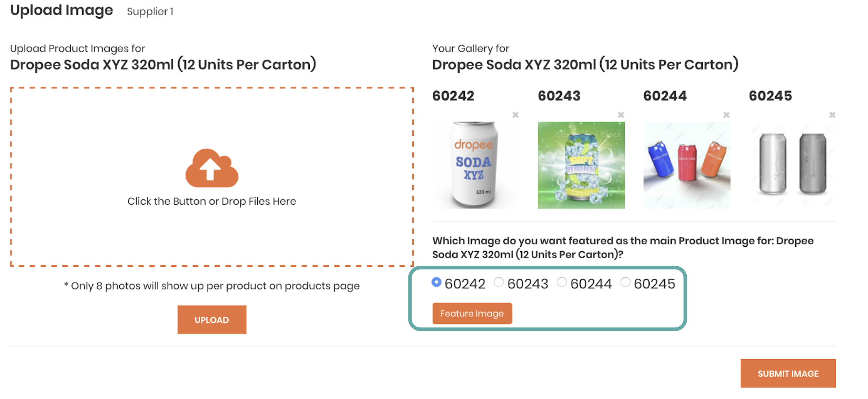The height and width of the screenshot is (399, 868).
Task: Click the orange cloud upload icon
Action: 212,168
